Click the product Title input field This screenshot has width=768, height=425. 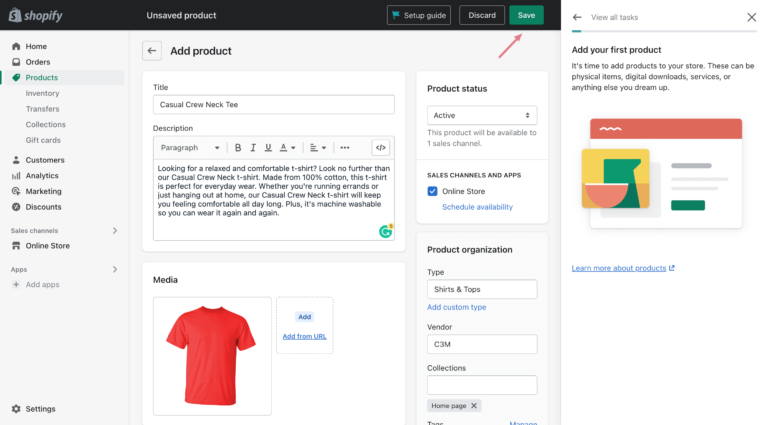273,104
